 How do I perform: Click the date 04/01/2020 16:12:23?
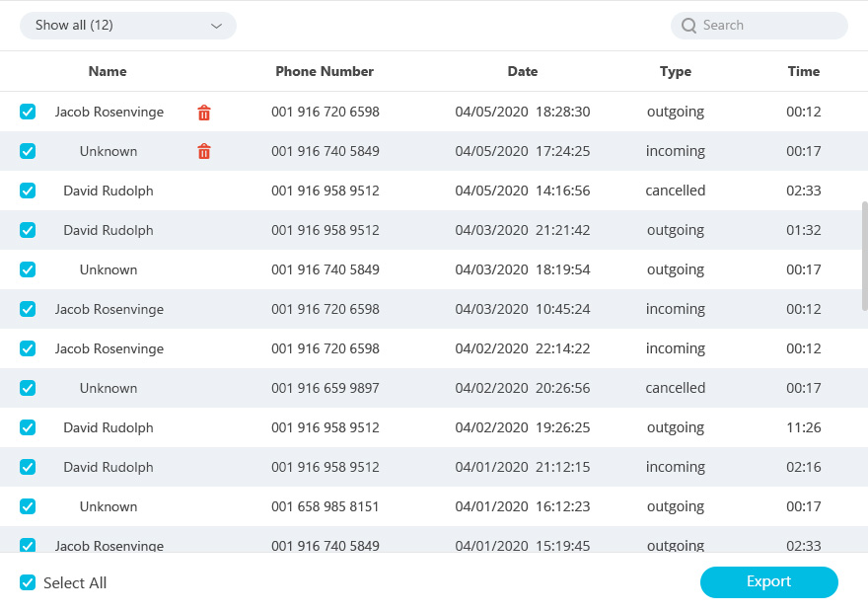523,506
